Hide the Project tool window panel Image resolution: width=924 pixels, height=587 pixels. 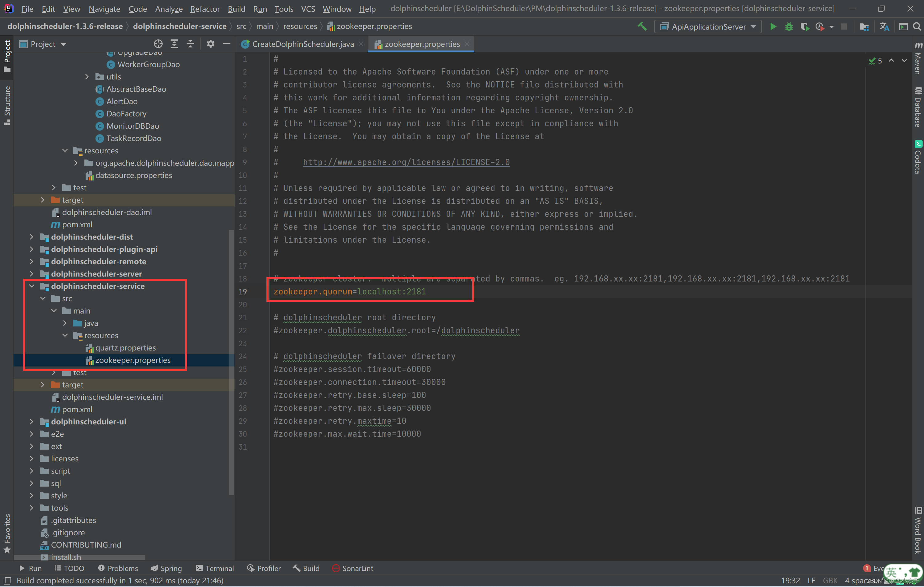click(227, 44)
